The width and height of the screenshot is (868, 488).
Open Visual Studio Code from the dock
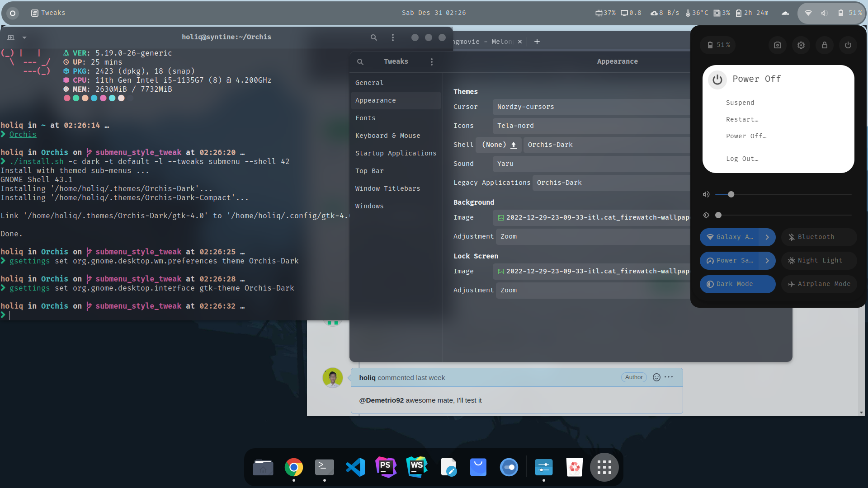click(355, 467)
